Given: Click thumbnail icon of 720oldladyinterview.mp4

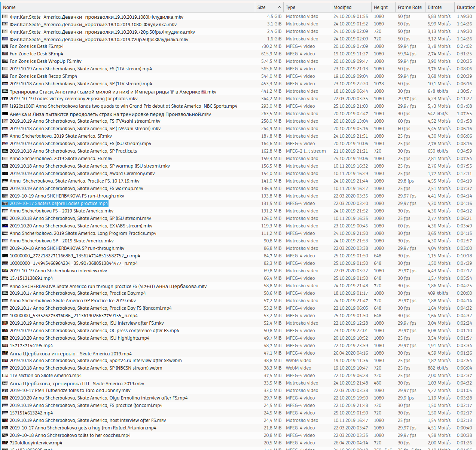Looking at the screenshot, I should (x=5, y=443).
